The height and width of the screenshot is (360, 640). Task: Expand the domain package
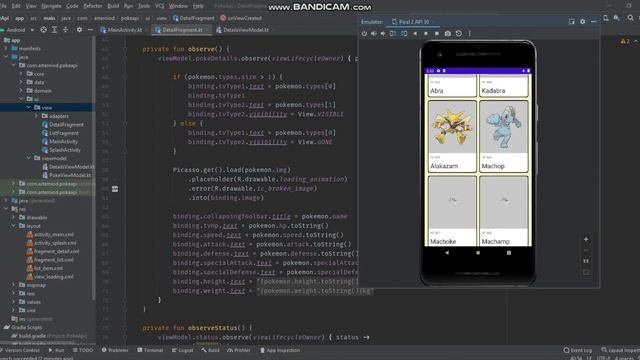[21, 91]
